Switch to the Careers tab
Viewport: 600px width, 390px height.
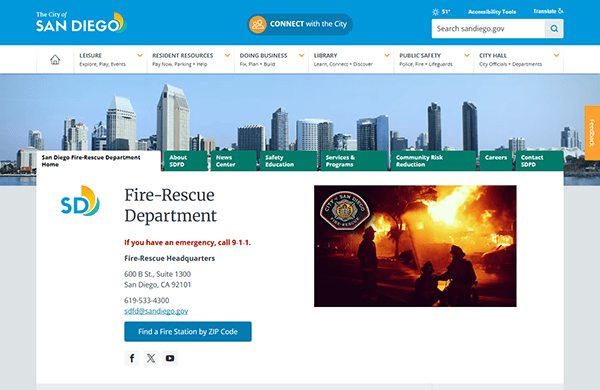pyautogui.click(x=496, y=161)
